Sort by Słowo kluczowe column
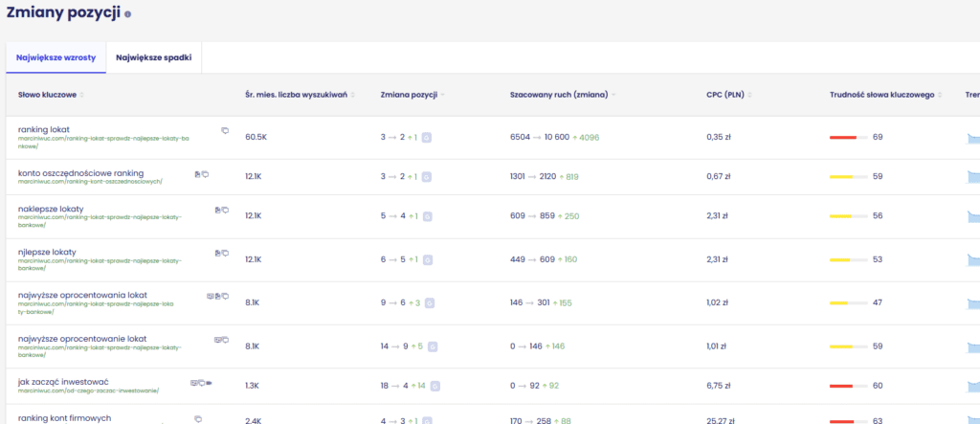The height and width of the screenshot is (424, 980). click(52, 95)
